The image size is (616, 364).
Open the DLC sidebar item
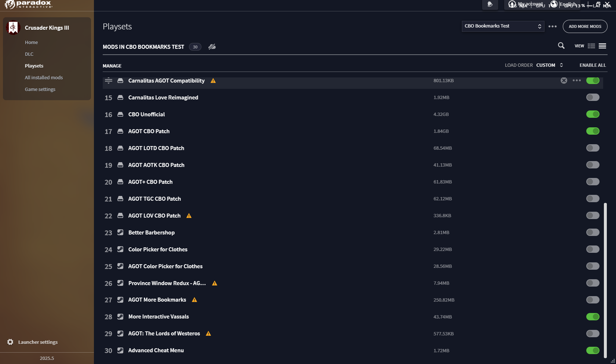[x=29, y=54]
